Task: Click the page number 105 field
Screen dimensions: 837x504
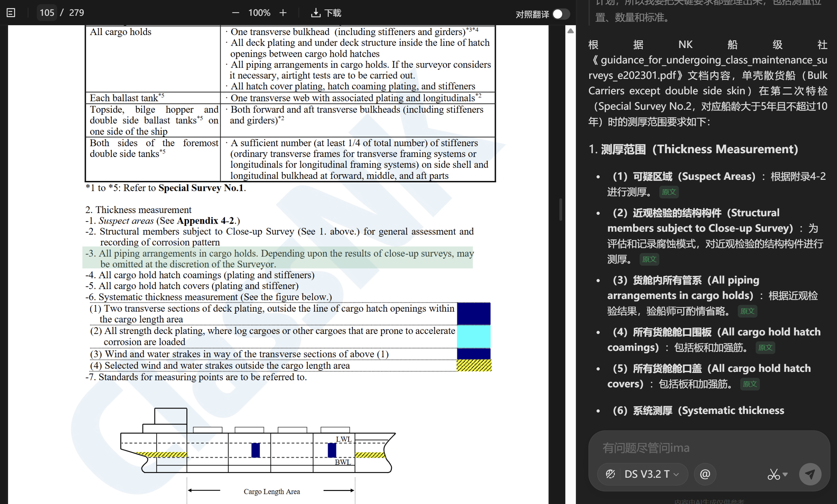Action: pos(47,13)
